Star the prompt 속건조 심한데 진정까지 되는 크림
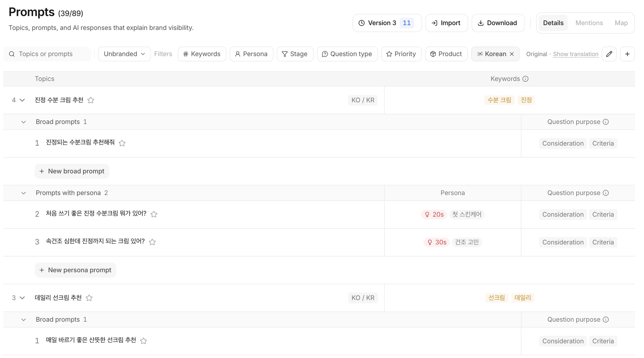 (152, 242)
